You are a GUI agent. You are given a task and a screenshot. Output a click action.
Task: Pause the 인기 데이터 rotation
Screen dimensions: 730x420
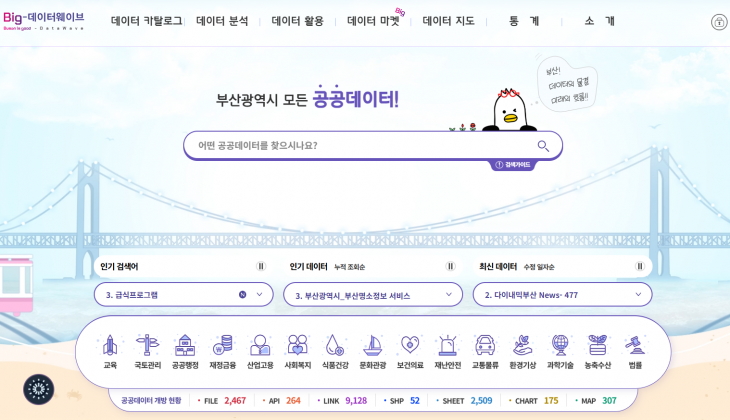(x=450, y=266)
